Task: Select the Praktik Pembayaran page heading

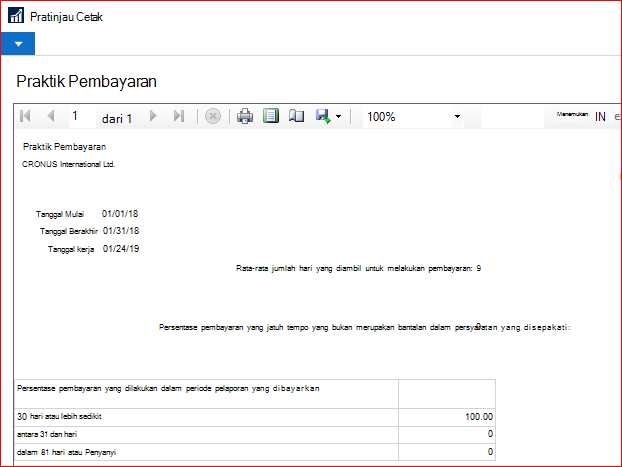Action: [x=86, y=81]
